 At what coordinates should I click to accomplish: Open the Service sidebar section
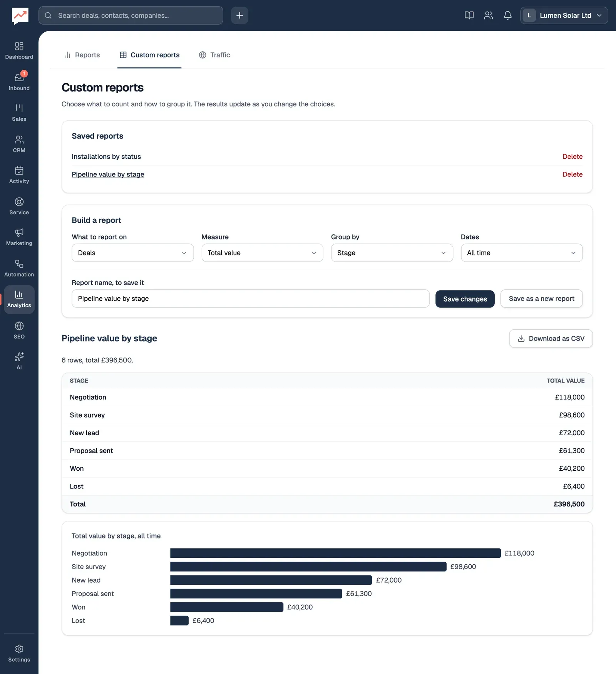pos(19,206)
